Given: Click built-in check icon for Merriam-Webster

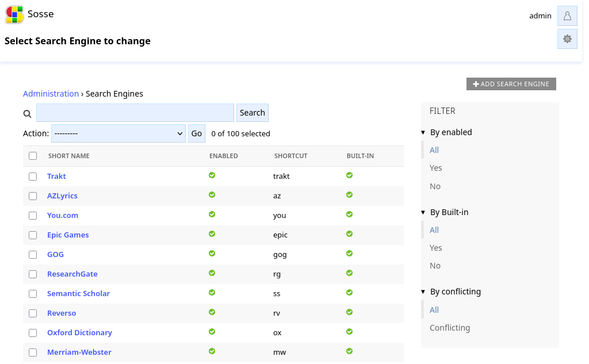Looking at the screenshot, I should click(x=349, y=351).
